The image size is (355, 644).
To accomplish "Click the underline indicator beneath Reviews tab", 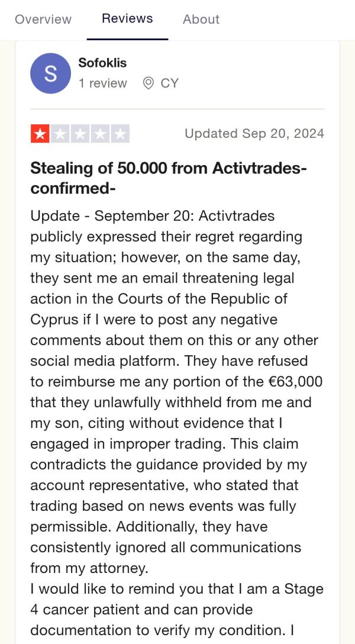I will pyautogui.click(x=127, y=39).
